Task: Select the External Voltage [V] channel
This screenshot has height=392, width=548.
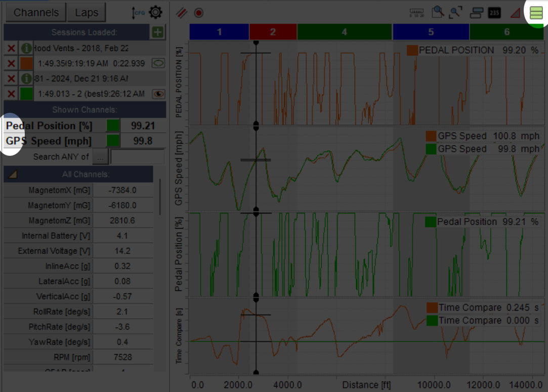Action: (78, 251)
